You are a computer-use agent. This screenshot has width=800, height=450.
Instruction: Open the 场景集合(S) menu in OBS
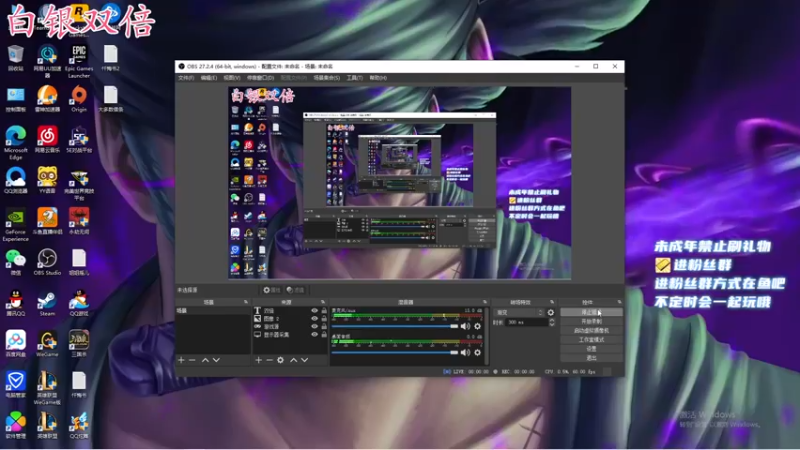(x=327, y=78)
